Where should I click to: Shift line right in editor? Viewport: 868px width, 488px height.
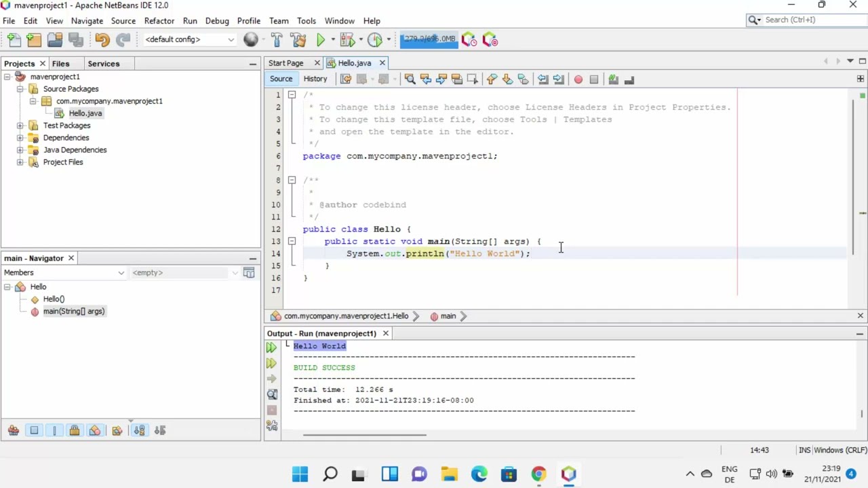[558, 79]
